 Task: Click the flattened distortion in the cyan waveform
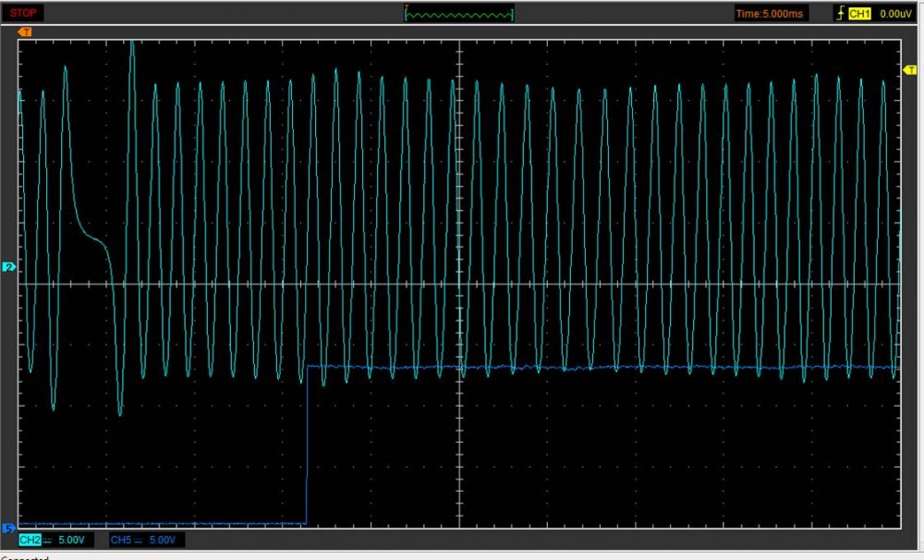pyautogui.click(x=92, y=237)
